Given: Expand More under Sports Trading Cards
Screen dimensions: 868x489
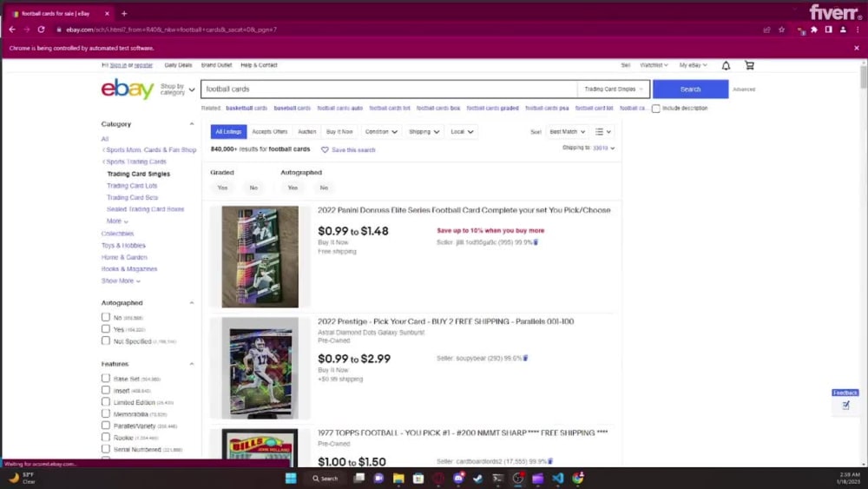Looking at the screenshot, I should 117,221.
